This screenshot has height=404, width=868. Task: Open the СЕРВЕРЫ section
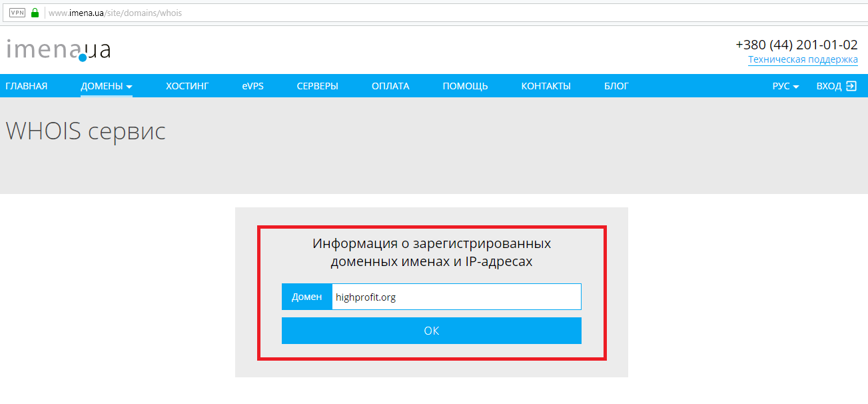click(x=317, y=86)
